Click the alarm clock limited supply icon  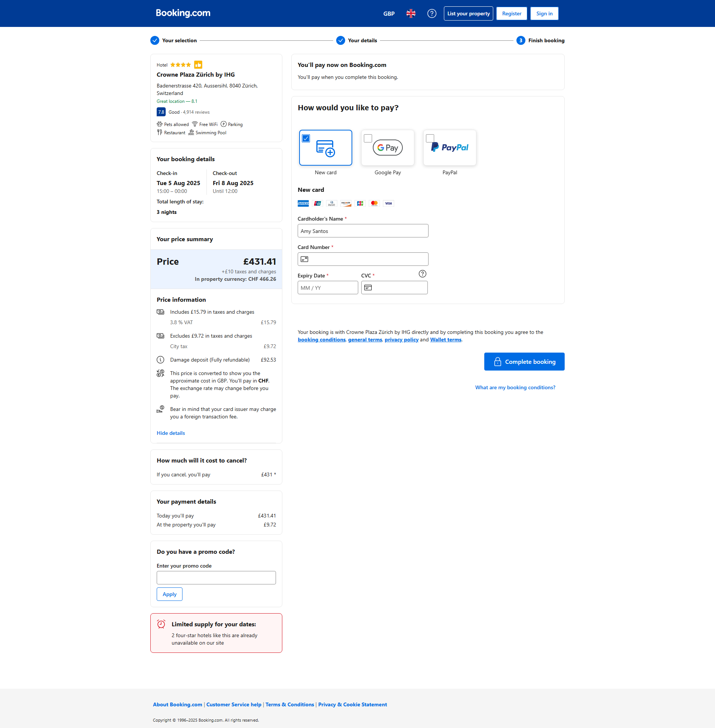pyautogui.click(x=162, y=624)
